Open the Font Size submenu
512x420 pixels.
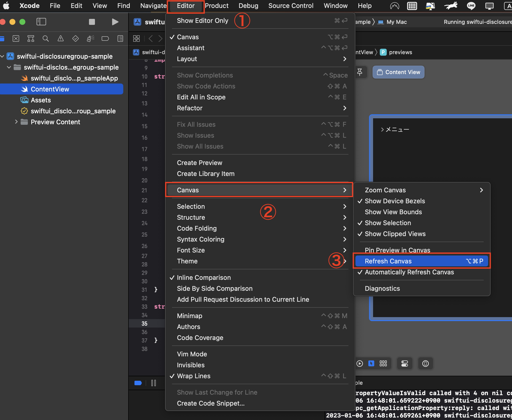pos(260,250)
